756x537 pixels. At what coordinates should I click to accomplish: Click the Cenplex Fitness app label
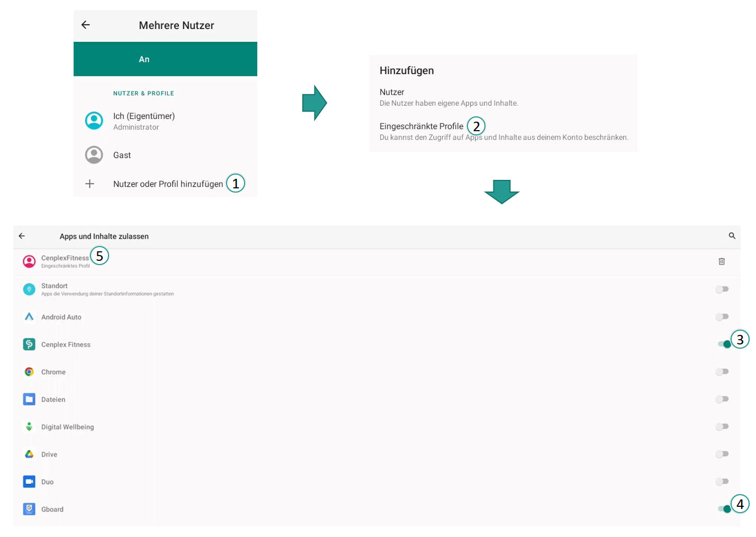(66, 344)
